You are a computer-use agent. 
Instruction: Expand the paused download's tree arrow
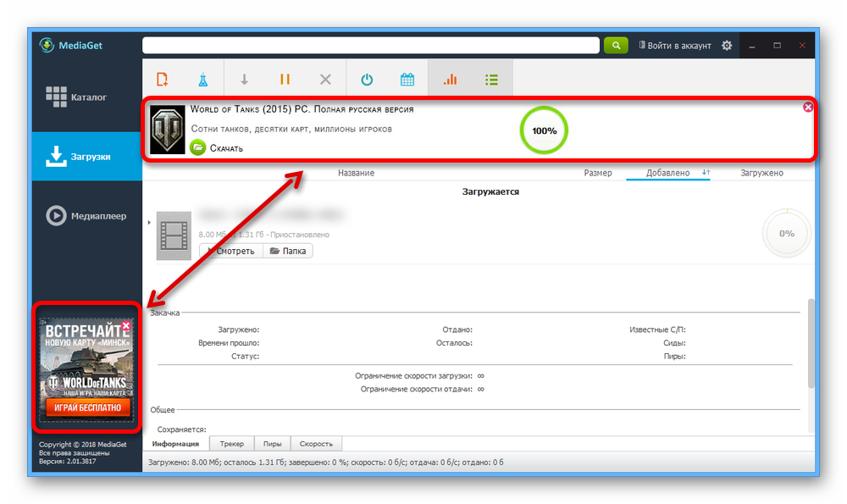(149, 223)
